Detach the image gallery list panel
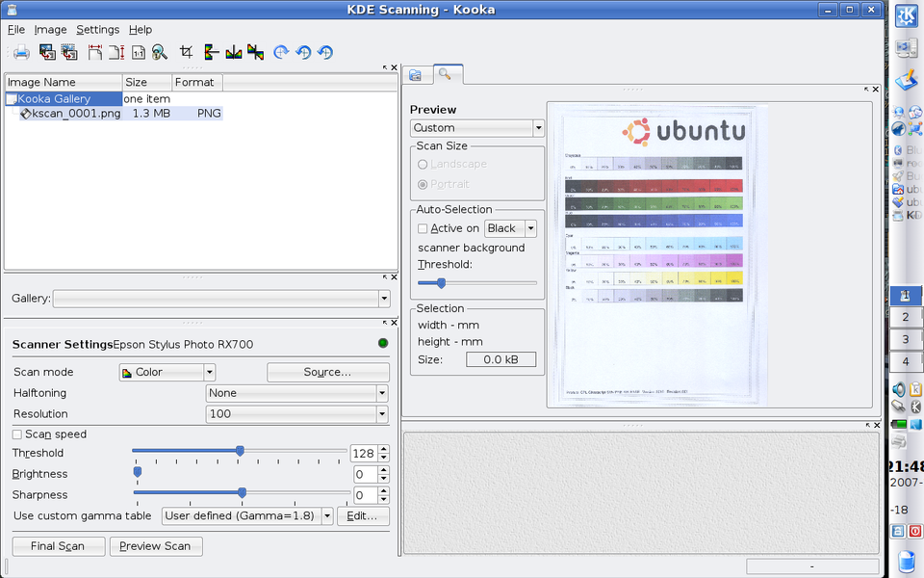This screenshot has width=924, height=578. 385,67
